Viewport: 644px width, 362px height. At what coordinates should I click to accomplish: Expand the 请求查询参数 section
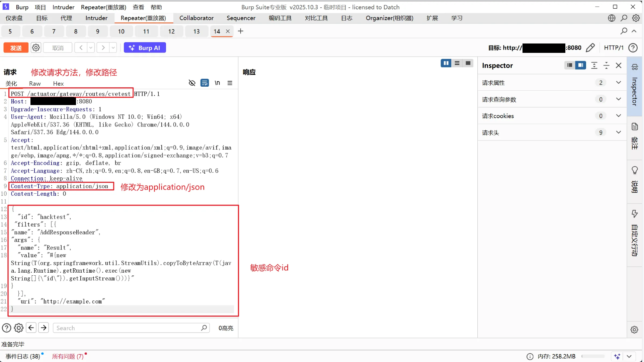click(552, 99)
